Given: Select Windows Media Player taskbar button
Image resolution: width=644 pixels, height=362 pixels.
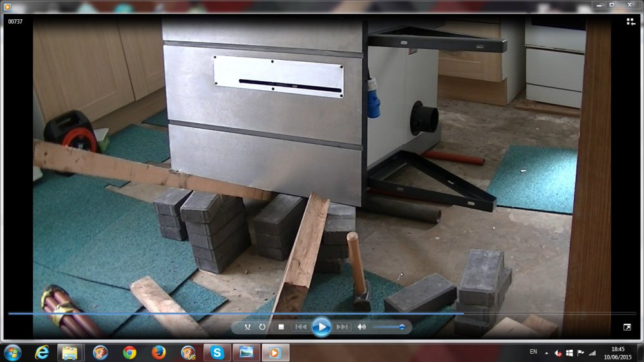Looking at the screenshot, I should click(x=275, y=352).
